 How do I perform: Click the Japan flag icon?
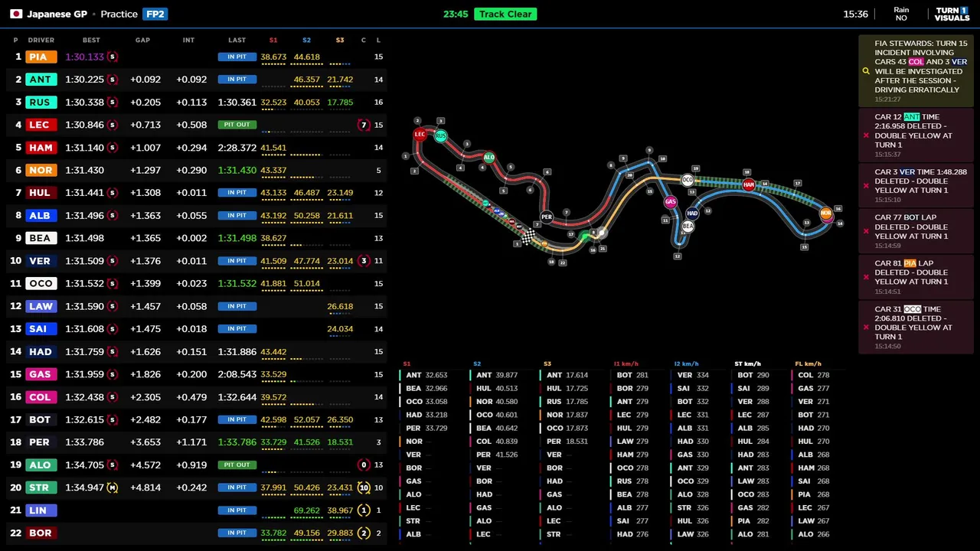pos(16,14)
